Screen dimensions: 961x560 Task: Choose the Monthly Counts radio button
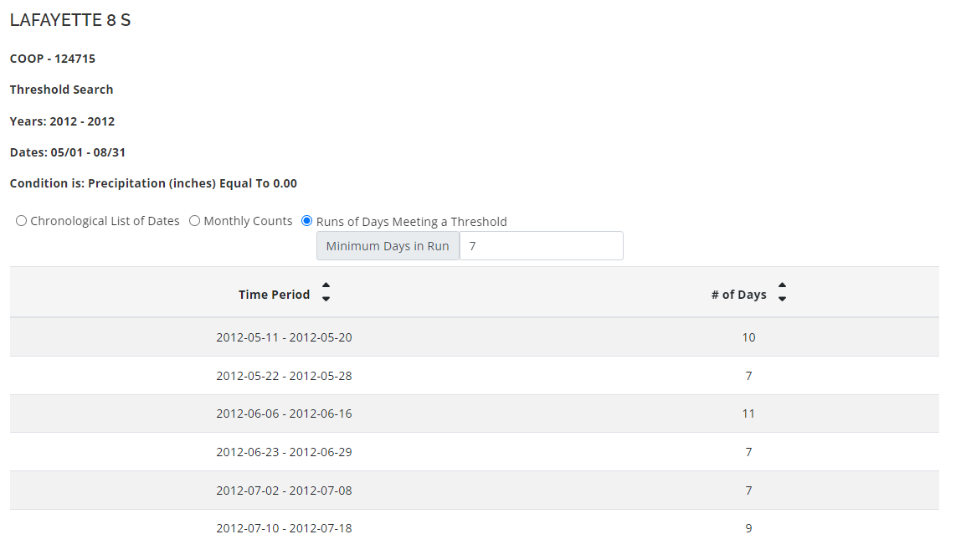click(194, 221)
